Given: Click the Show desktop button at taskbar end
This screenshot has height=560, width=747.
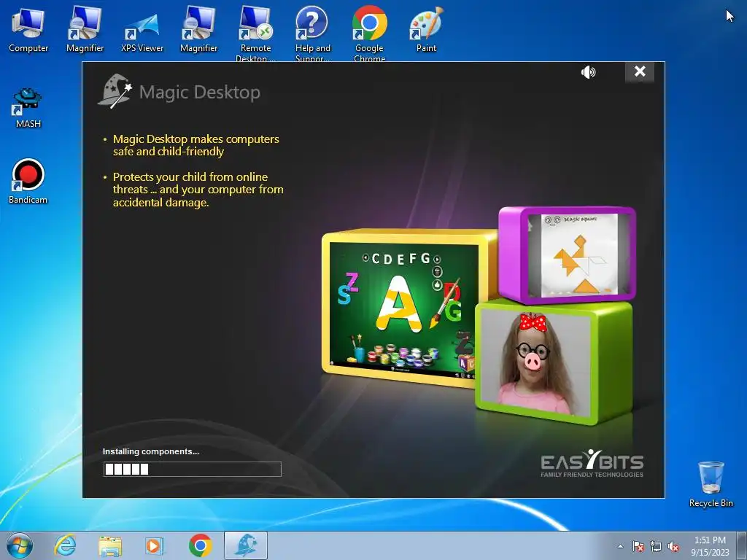Looking at the screenshot, I should point(742,546).
